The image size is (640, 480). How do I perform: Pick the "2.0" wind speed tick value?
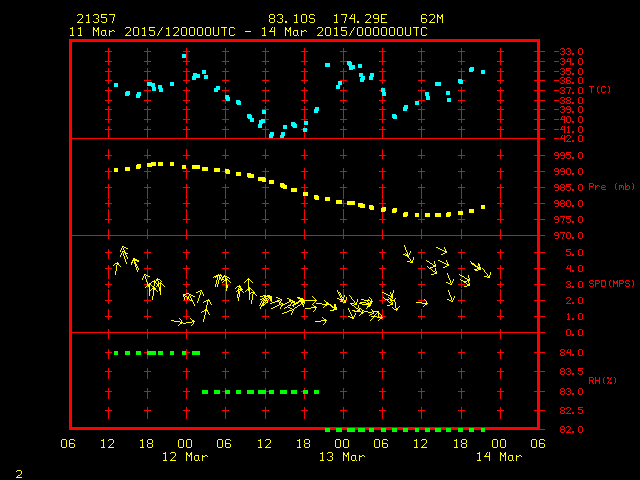pos(574,301)
